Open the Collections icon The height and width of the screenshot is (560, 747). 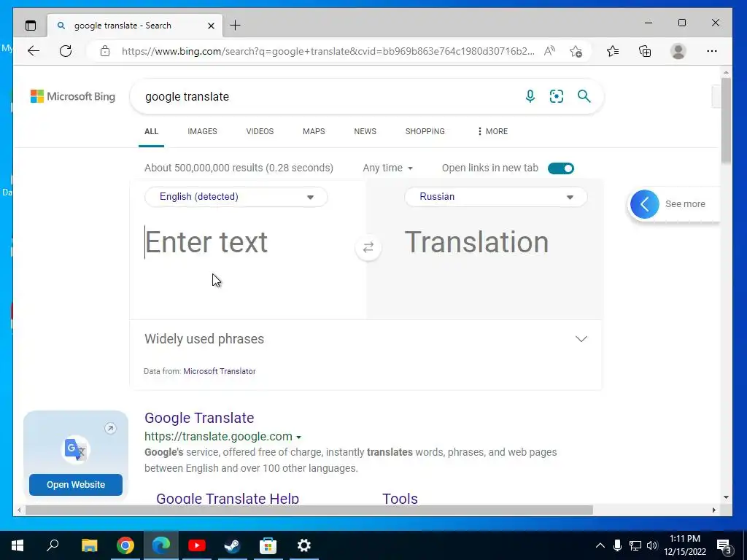(x=645, y=51)
